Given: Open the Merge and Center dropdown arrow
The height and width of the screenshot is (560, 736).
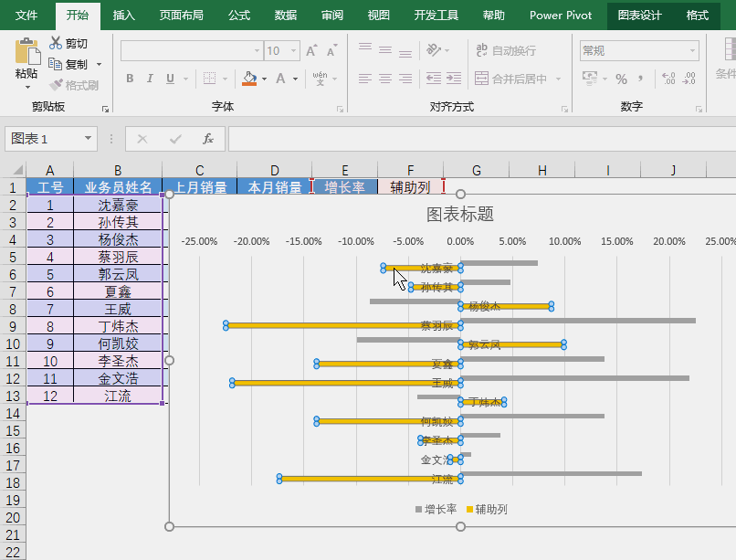Looking at the screenshot, I should click(x=558, y=79).
